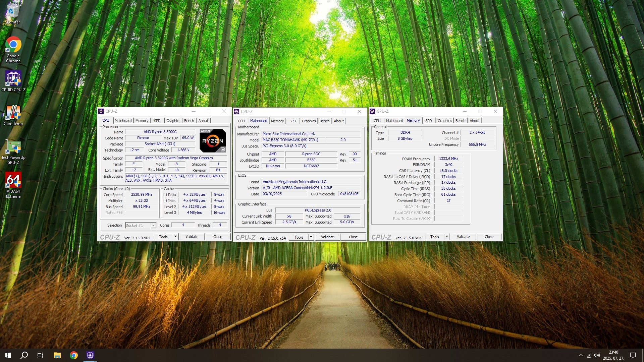Open Tools dropdown arrow in CPU window

click(175, 237)
